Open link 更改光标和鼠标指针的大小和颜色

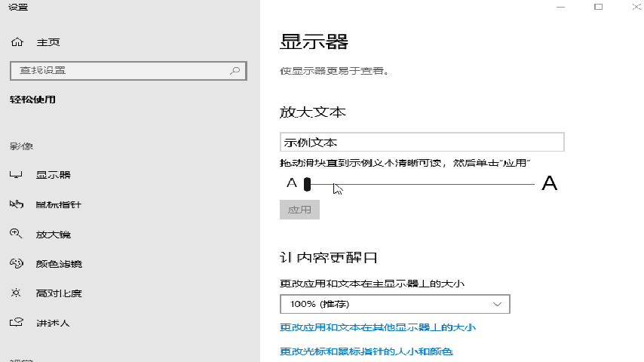point(366,351)
